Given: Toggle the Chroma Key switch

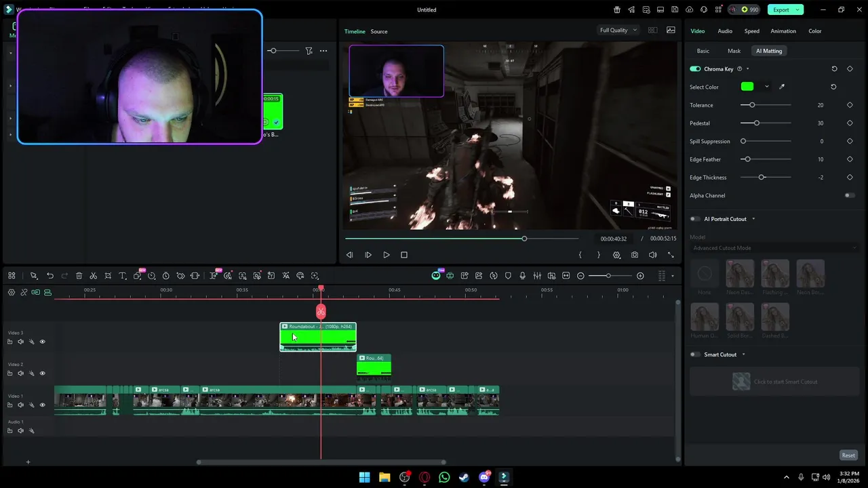Looking at the screenshot, I should click(695, 68).
